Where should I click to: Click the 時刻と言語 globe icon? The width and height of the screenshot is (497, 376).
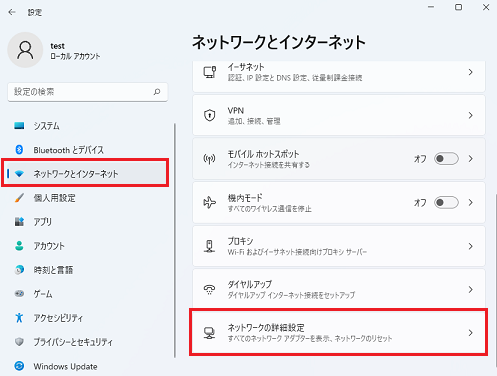[x=19, y=270]
